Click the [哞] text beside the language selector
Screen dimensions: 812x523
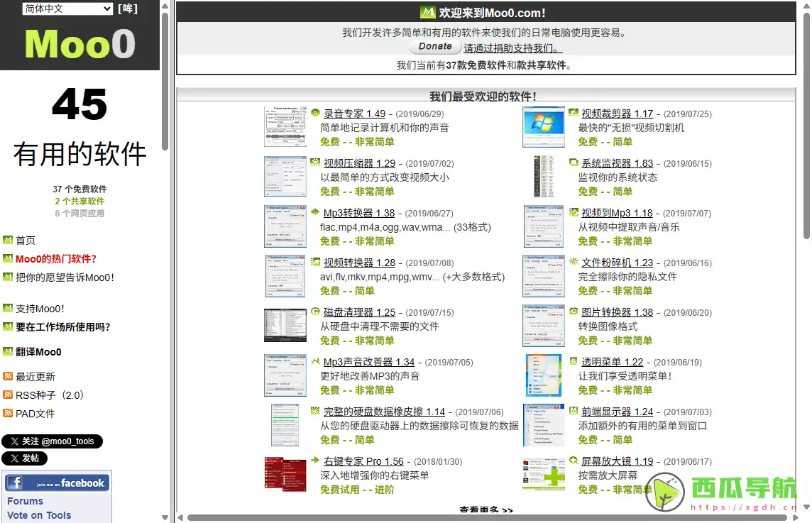point(127,9)
